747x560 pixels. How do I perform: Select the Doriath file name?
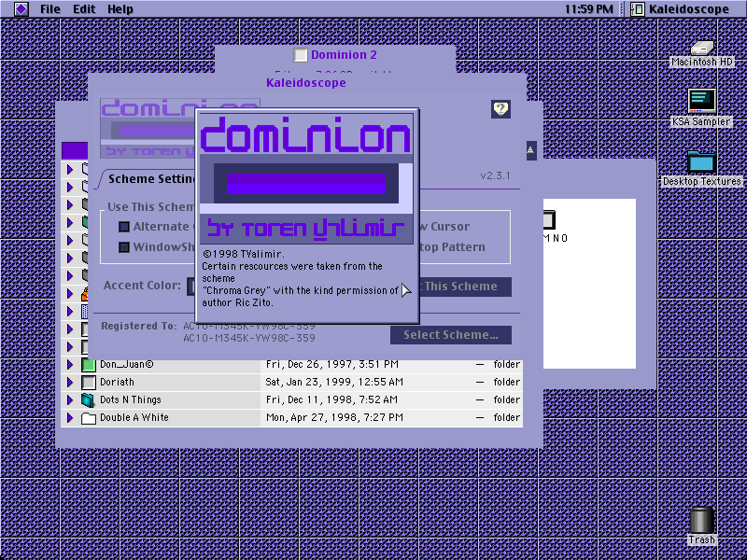click(118, 383)
